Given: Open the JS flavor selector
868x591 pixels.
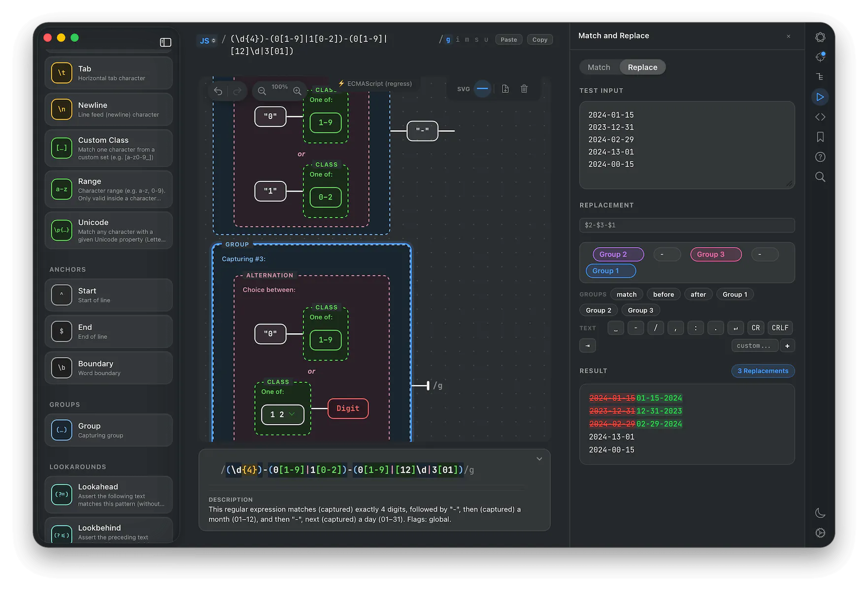Looking at the screenshot, I should (x=207, y=40).
